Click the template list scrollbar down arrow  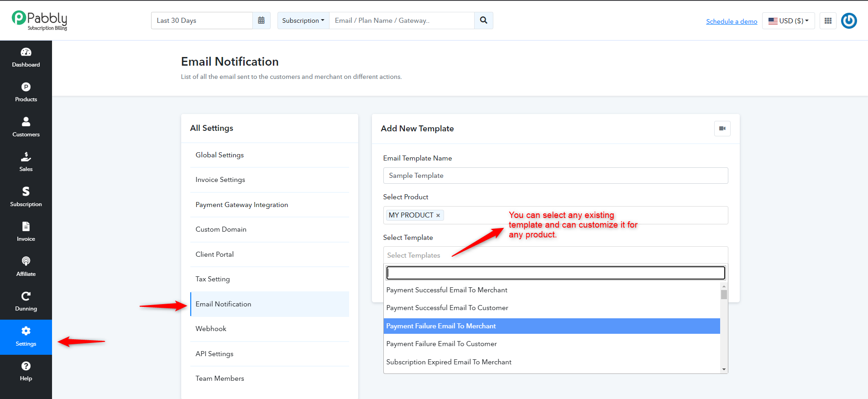click(x=724, y=369)
